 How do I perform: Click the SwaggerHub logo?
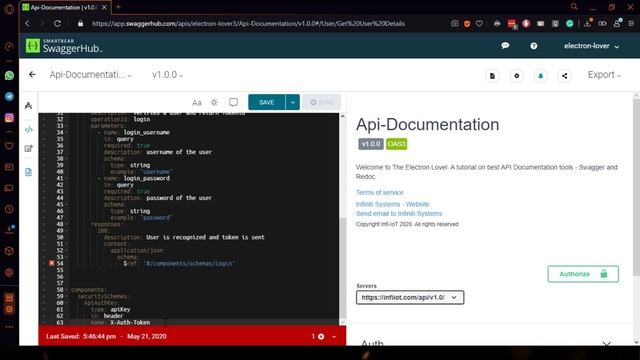click(64, 46)
